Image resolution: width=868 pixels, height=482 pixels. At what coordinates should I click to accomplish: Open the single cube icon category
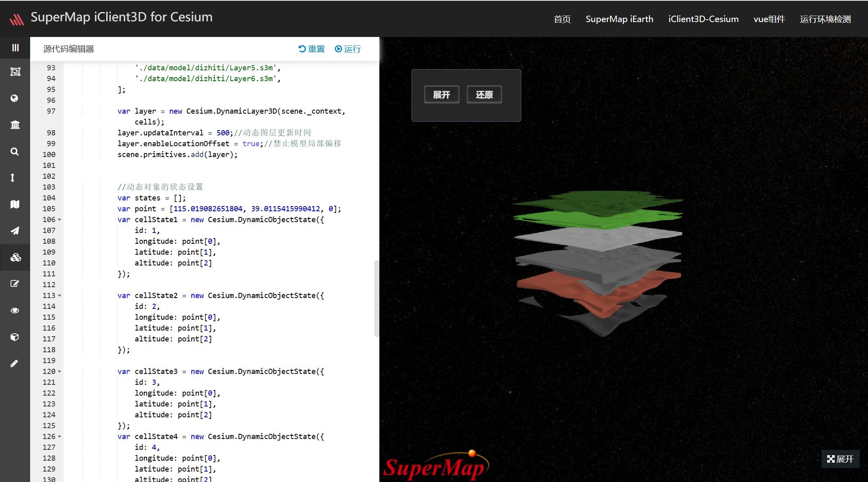pyautogui.click(x=14, y=337)
